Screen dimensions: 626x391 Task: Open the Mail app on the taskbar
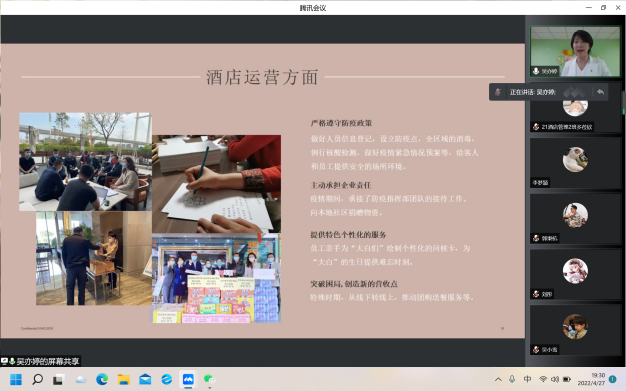point(145,379)
